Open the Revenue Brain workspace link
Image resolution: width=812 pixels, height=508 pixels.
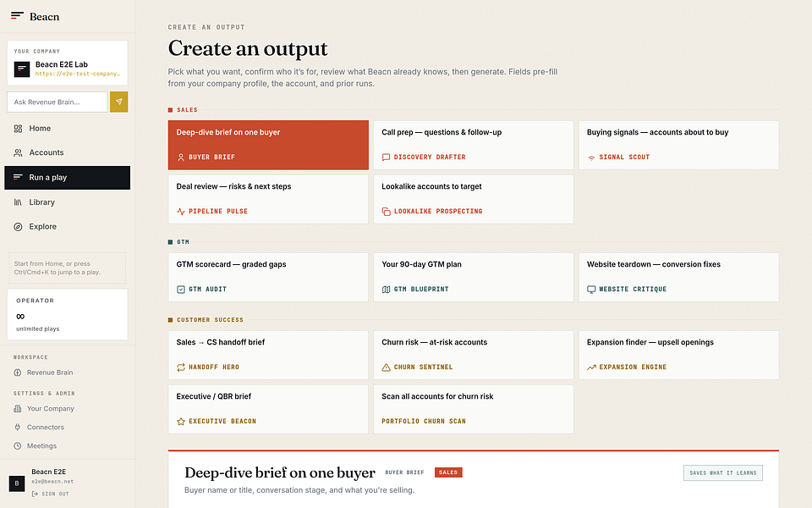tap(68, 373)
